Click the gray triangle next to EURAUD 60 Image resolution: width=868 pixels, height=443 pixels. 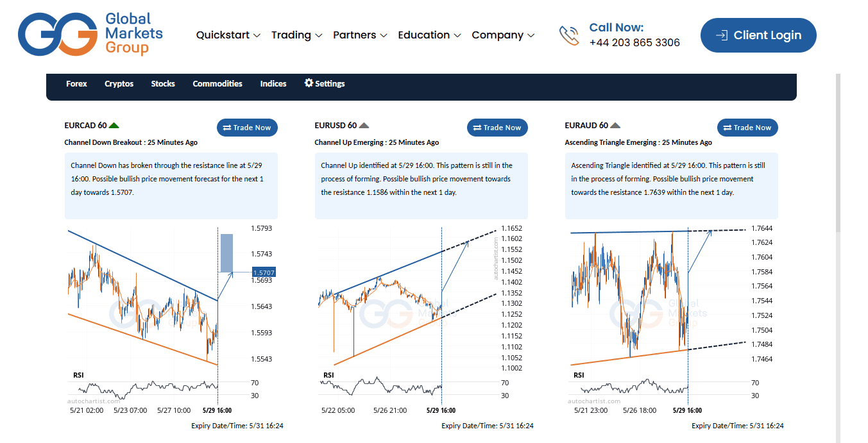[x=615, y=126]
